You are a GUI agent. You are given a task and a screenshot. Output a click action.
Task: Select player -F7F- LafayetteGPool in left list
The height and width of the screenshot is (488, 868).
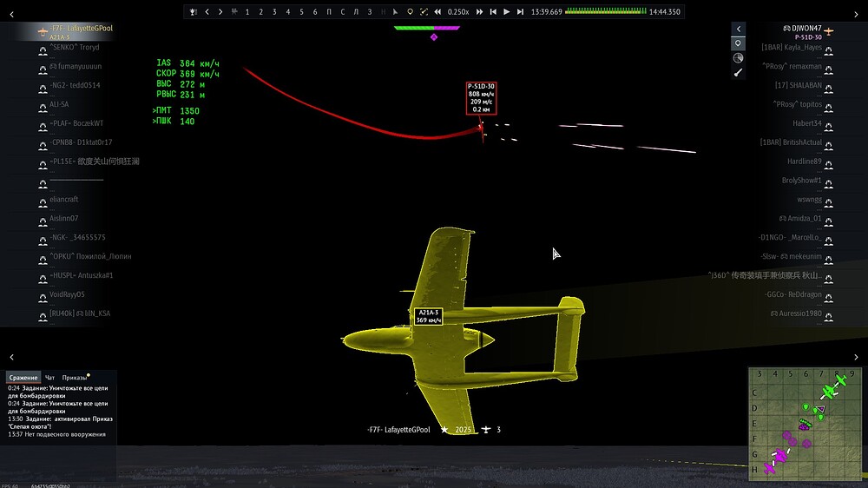click(x=81, y=29)
